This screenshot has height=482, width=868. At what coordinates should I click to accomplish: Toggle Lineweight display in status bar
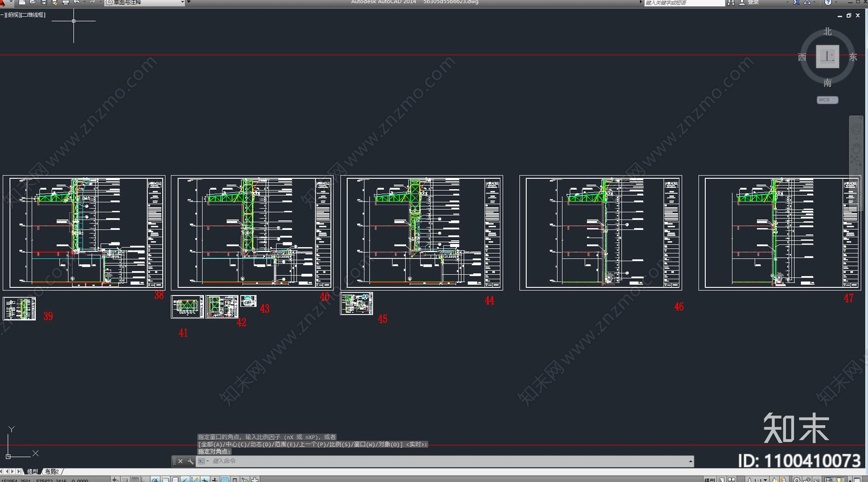214,478
